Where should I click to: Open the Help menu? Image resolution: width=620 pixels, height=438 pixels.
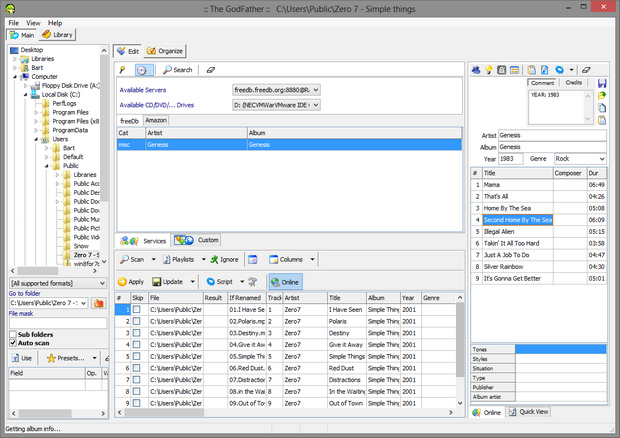point(55,23)
